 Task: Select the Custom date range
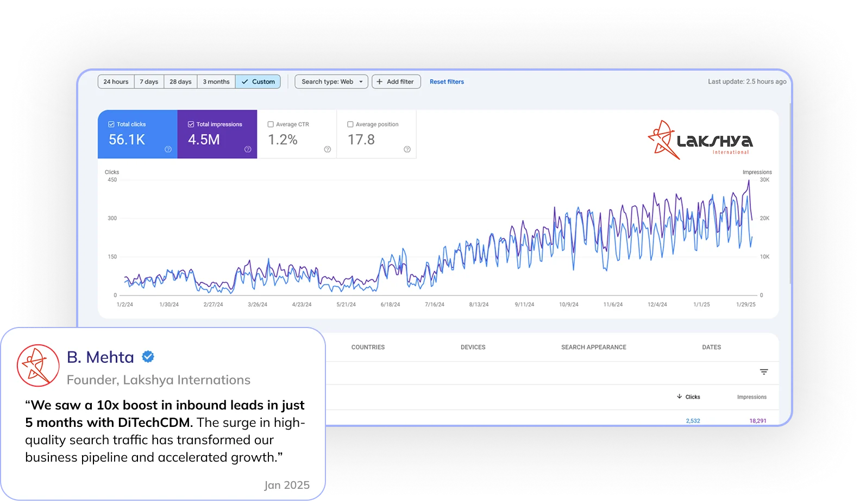258,81
